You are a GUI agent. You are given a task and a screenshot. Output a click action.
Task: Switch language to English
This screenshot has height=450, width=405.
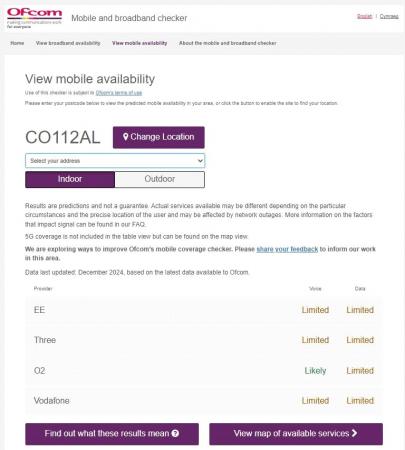pyautogui.click(x=364, y=16)
